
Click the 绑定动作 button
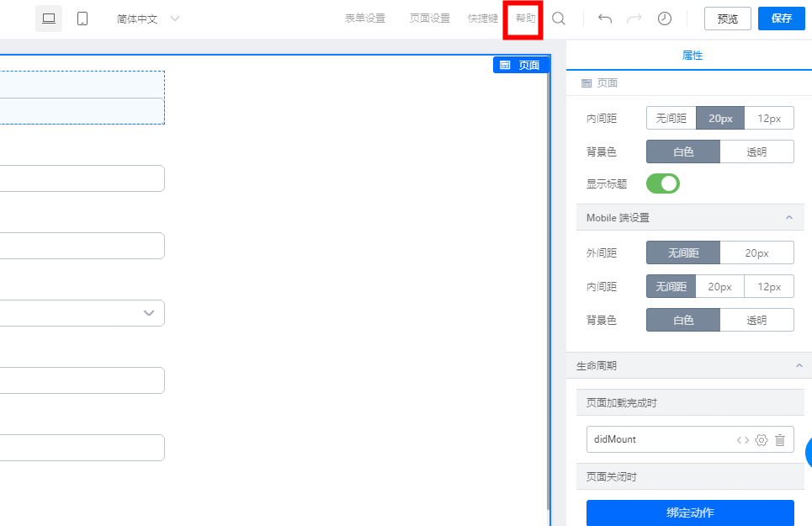[690, 513]
